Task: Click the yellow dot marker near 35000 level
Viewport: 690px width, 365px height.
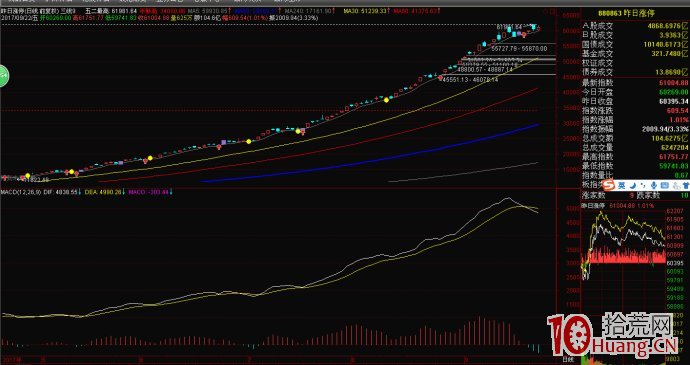Action: tap(386, 100)
